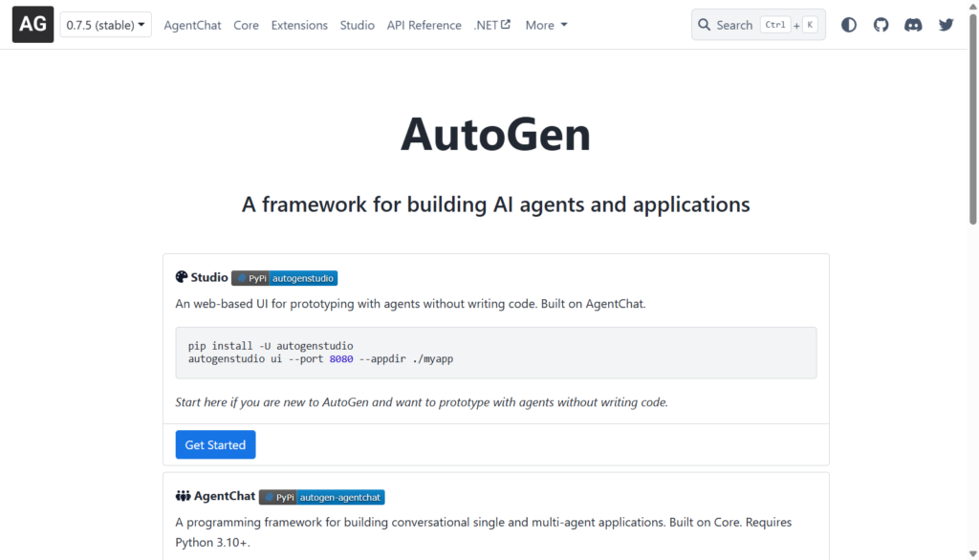Click the Ctrl key hint in search

(775, 25)
